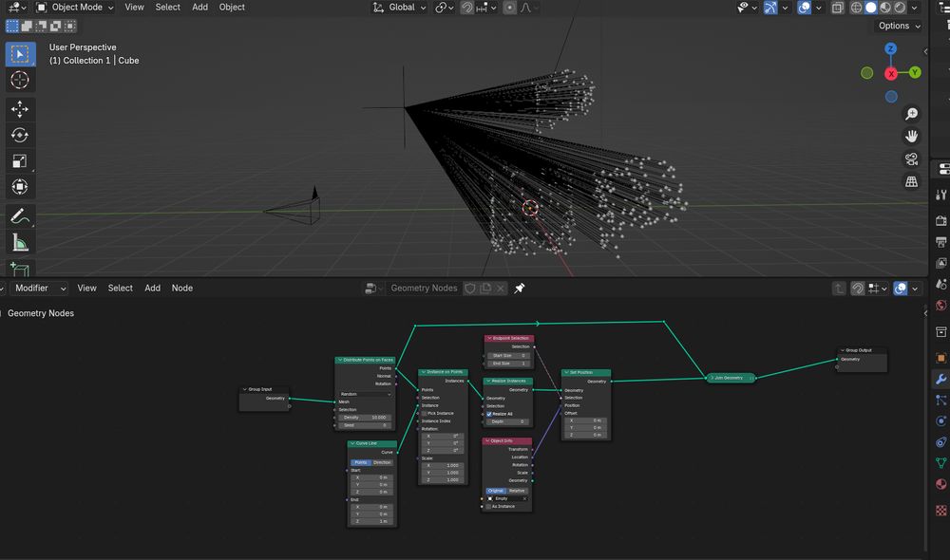
Task: Select Direction mode in Curve Line node
Action: (382, 462)
